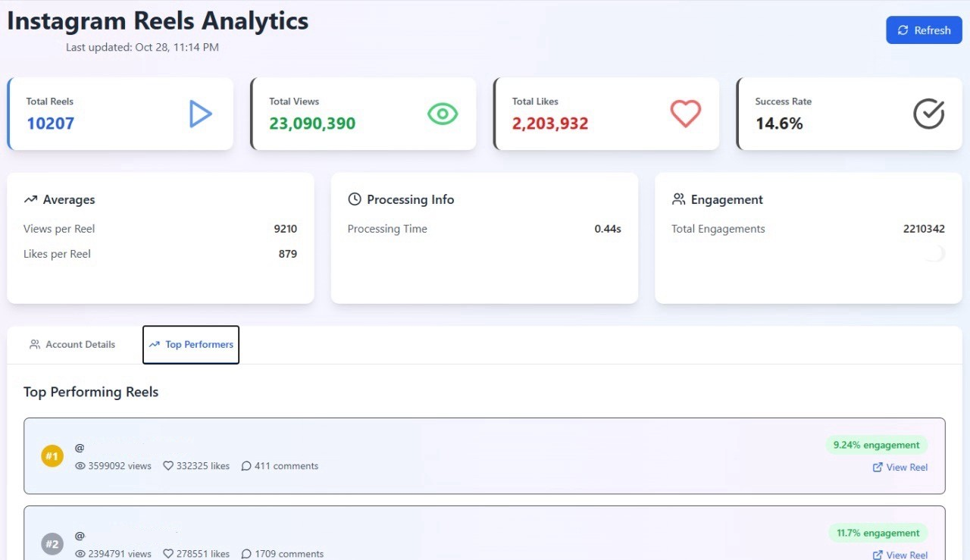The image size is (970, 560).
Task: Click the Last updated Oct 28 timestamp
Action: pos(142,47)
